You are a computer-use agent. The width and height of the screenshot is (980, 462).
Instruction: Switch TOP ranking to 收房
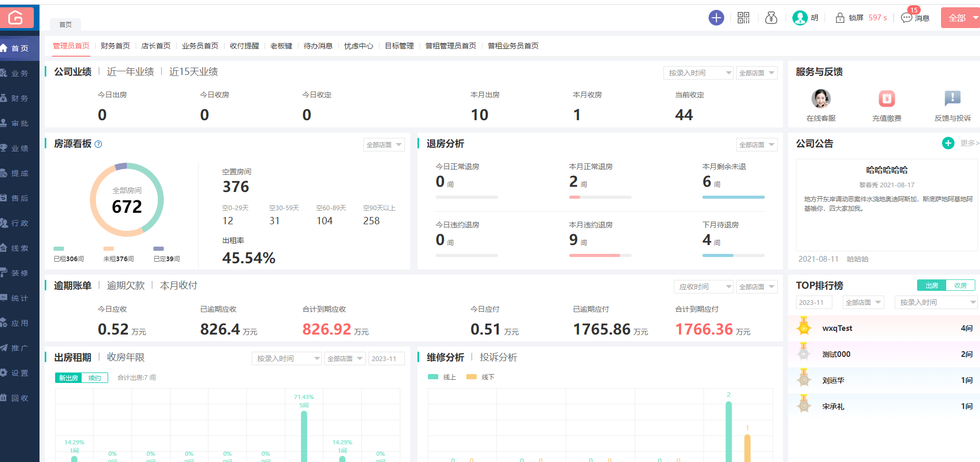click(x=960, y=286)
